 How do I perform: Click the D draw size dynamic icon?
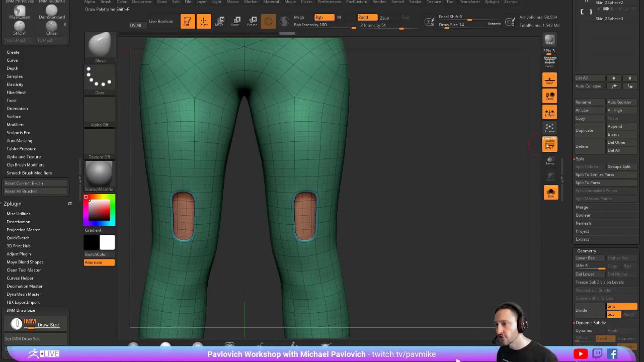tap(510, 22)
